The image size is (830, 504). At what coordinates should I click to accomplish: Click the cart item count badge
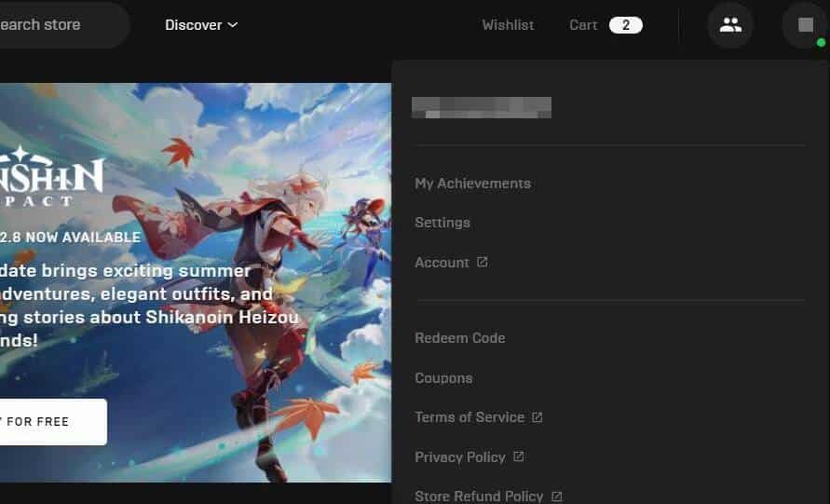coord(626,25)
